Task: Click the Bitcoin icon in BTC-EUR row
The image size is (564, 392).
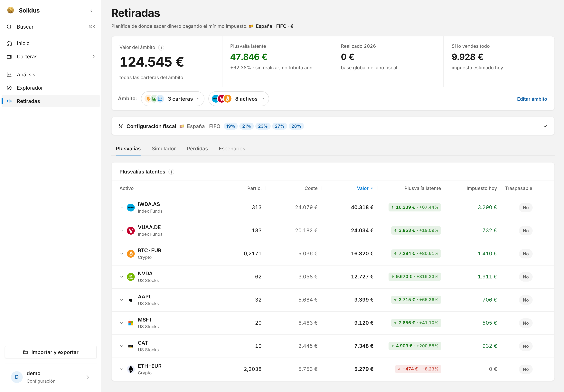Action: [131, 254]
